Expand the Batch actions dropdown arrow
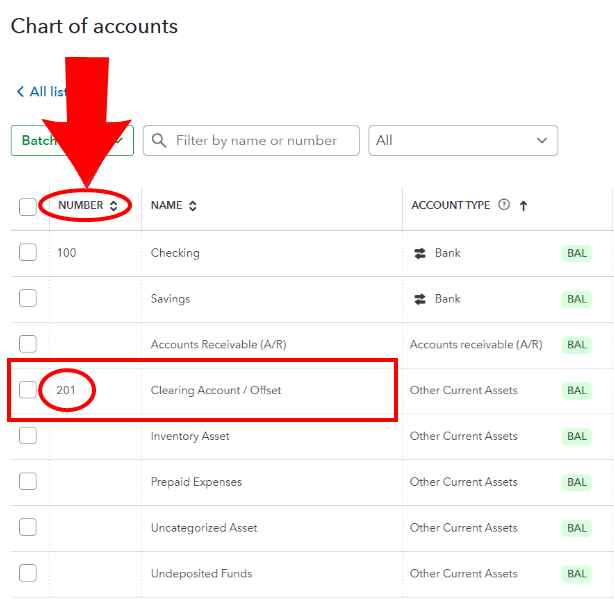The height and width of the screenshot is (600, 614). 119,140
